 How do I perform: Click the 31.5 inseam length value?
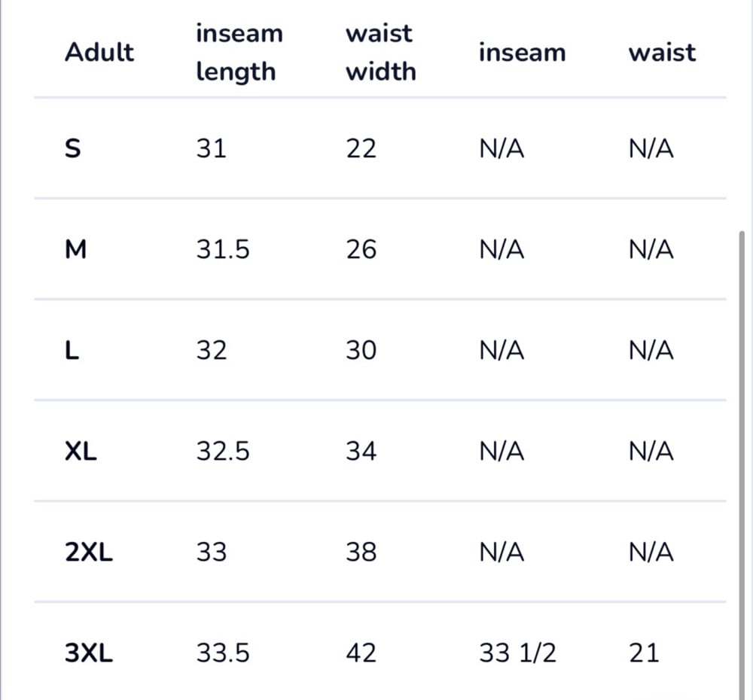[x=223, y=250]
